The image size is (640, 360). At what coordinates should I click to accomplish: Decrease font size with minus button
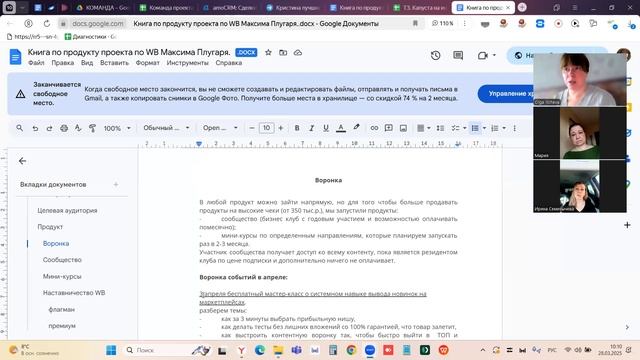(251, 128)
